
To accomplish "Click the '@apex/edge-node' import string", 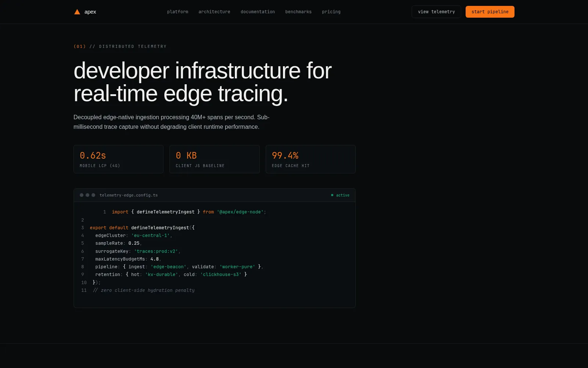I will 240,212.
